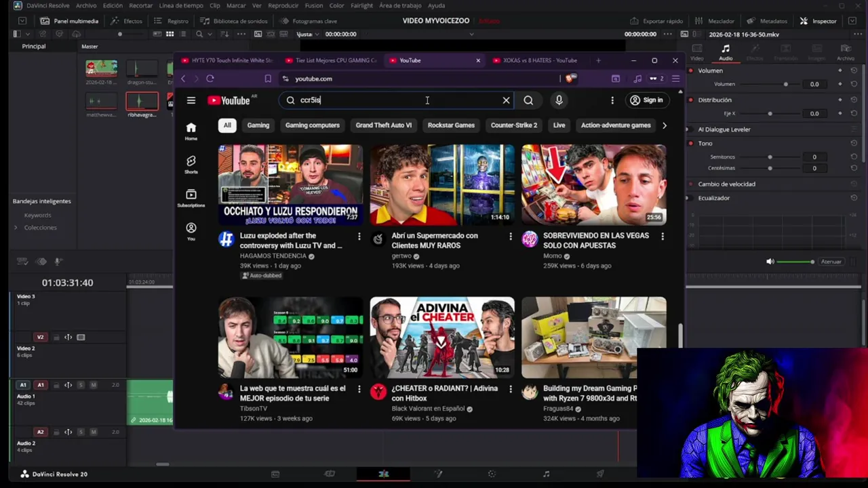Viewport: 868px width, 488px height.
Task: Open Audio tab in Resolve Inspector
Action: (726, 52)
